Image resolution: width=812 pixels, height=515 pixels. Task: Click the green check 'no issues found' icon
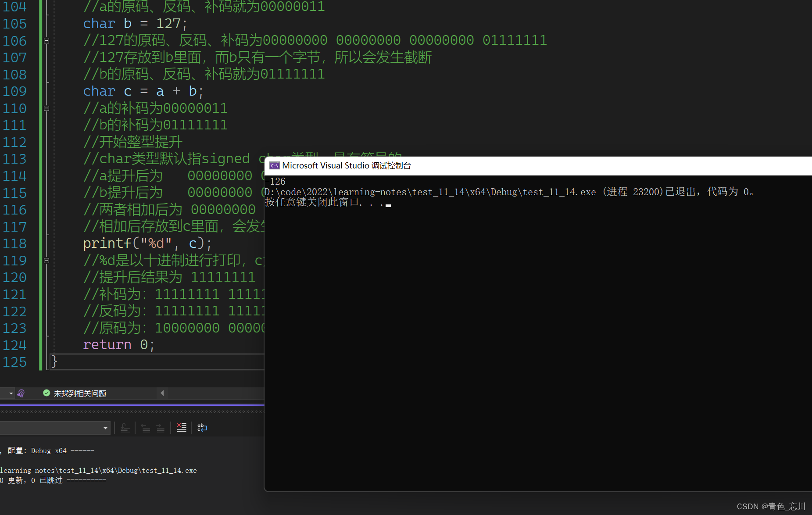click(47, 393)
